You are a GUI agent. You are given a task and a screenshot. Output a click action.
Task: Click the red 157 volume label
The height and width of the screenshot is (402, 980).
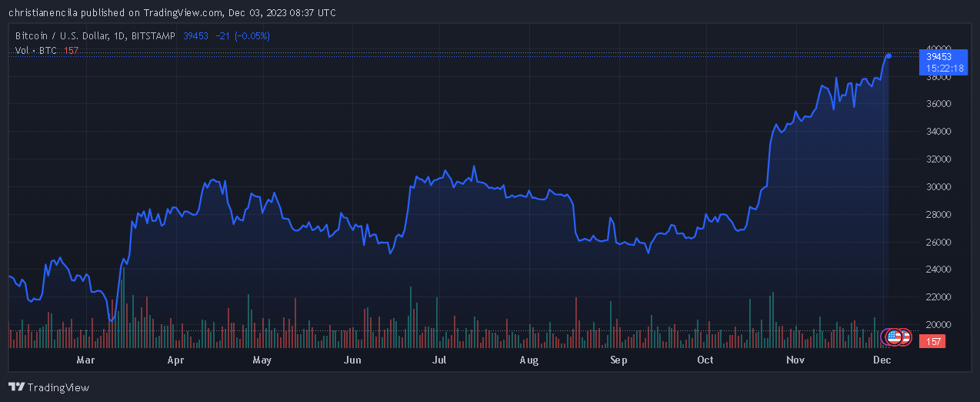[x=932, y=341]
